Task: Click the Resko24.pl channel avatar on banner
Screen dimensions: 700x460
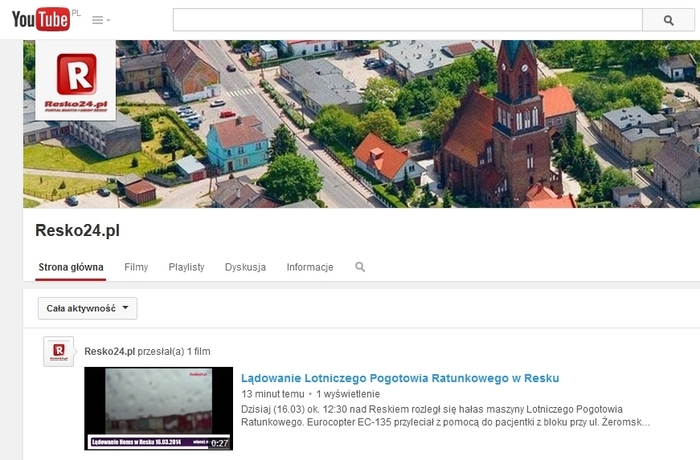Action: pyautogui.click(x=76, y=80)
